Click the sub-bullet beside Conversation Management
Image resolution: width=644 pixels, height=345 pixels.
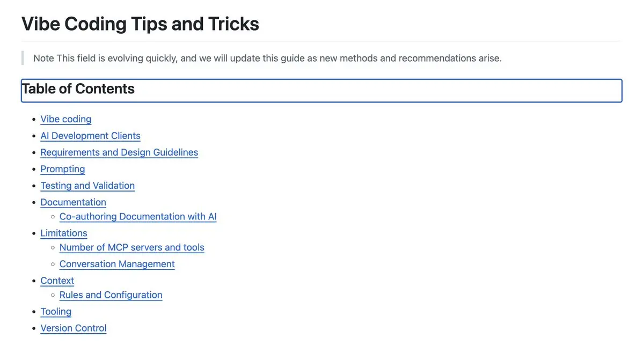(x=53, y=265)
